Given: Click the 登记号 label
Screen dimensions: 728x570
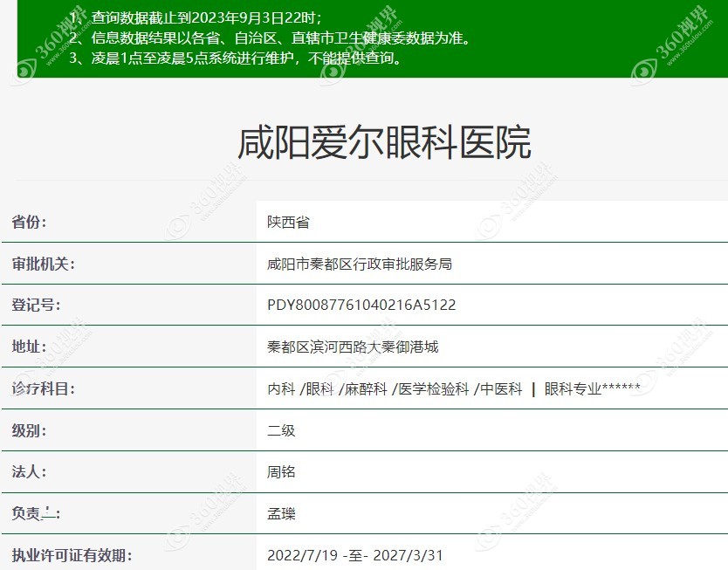Looking at the screenshot, I should coord(36,305).
